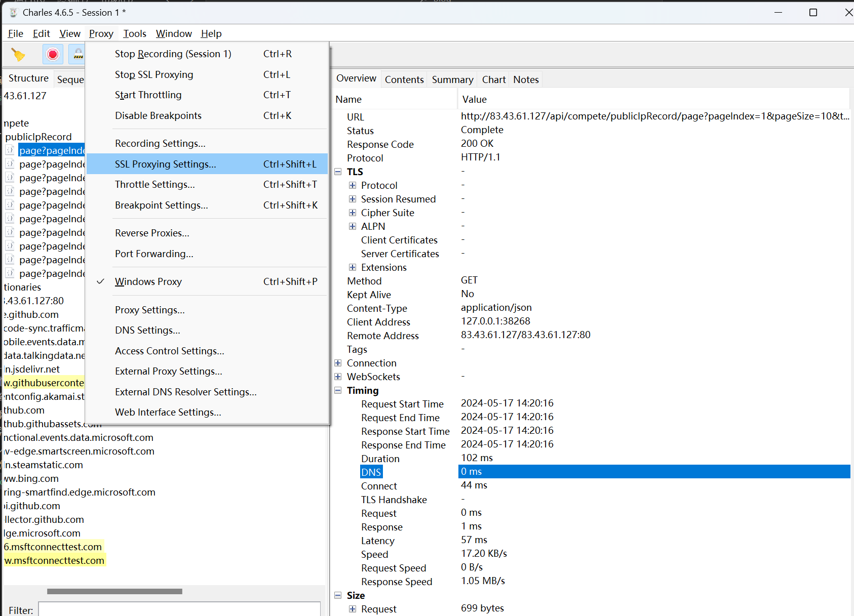Open the Help menu
Image resolution: width=854 pixels, height=616 pixels.
211,33
